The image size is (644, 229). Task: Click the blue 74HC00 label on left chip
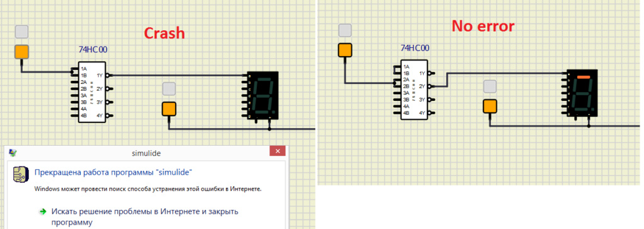click(93, 50)
